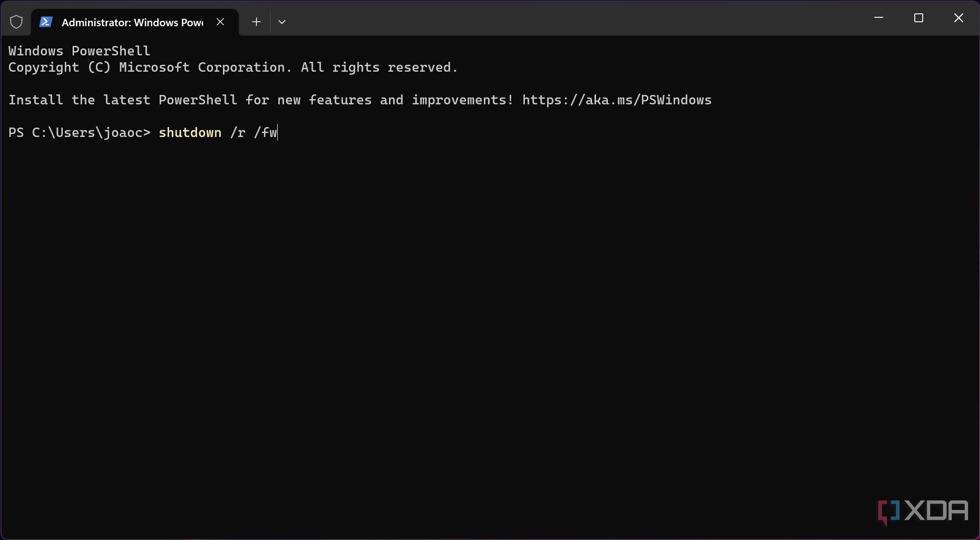This screenshot has height=540, width=980.
Task: Click the administrator shield icon
Action: click(16, 22)
